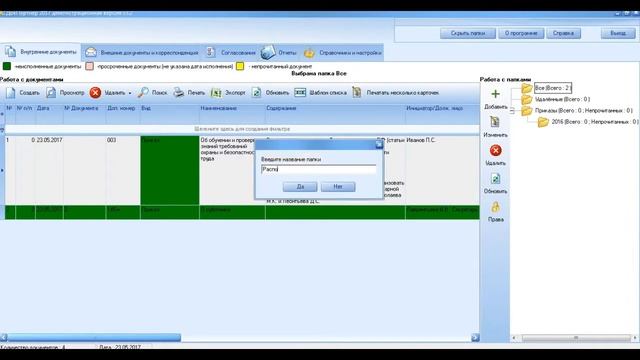Open the Согласования tab
The height and width of the screenshot is (360, 640).
230,53
